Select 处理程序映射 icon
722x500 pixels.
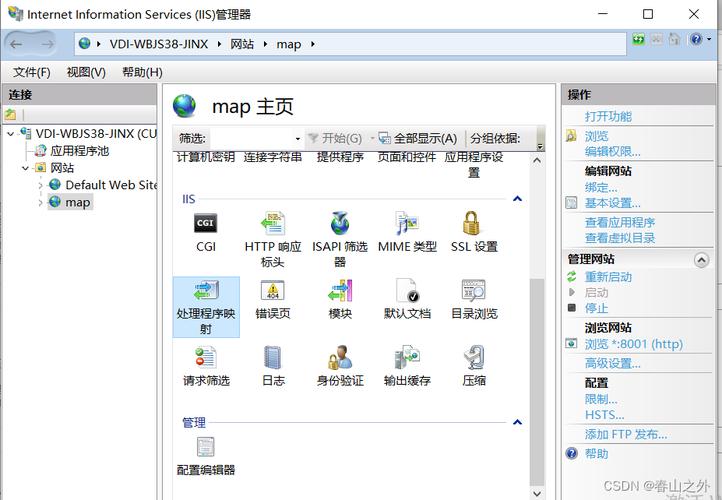click(x=206, y=307)
